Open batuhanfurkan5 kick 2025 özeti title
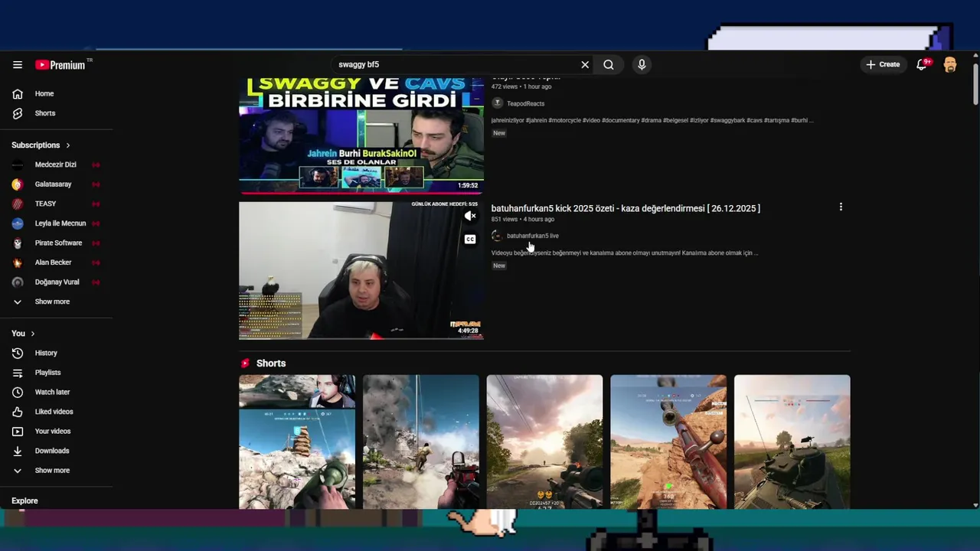Screen dimensions: 980x551 click(626, 208)
